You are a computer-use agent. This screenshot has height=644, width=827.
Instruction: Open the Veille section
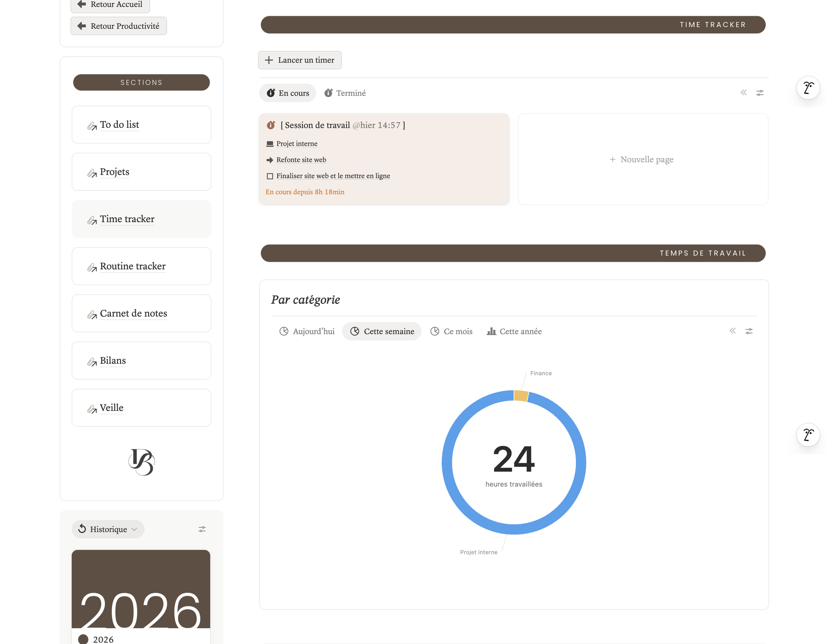coord(111,408)
